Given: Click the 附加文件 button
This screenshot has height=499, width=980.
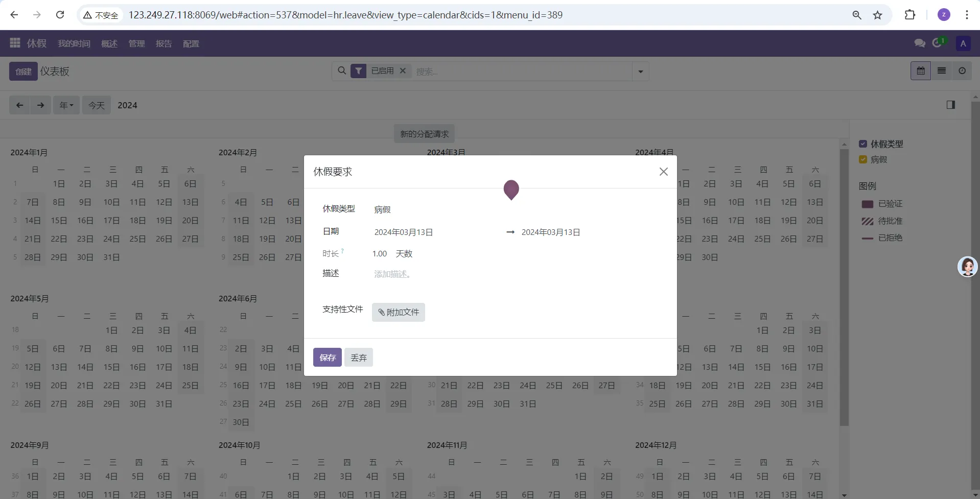Looking at the screenshot, I should coord(399,312).
